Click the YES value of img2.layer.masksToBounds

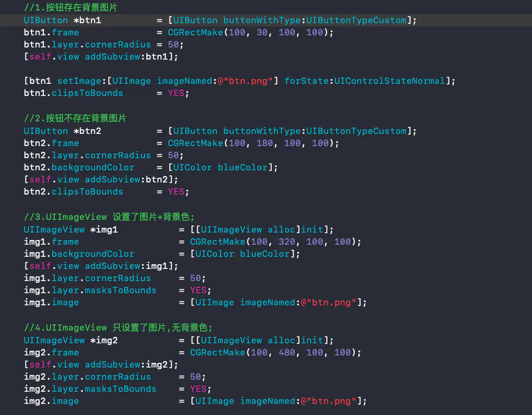click(198, 389)
